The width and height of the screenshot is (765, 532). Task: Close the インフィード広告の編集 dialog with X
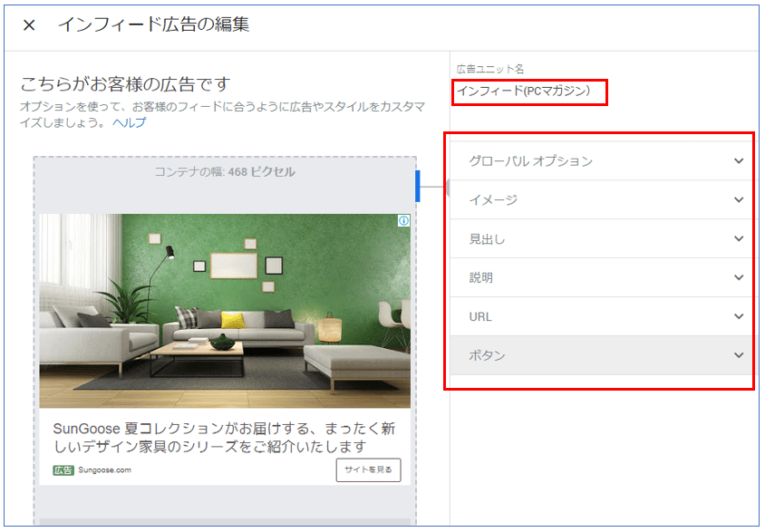pos(29,24)
